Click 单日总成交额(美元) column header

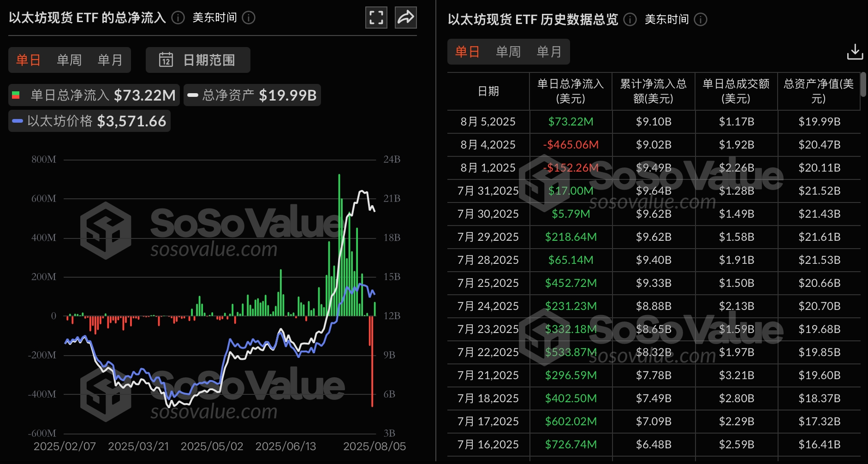736,91
